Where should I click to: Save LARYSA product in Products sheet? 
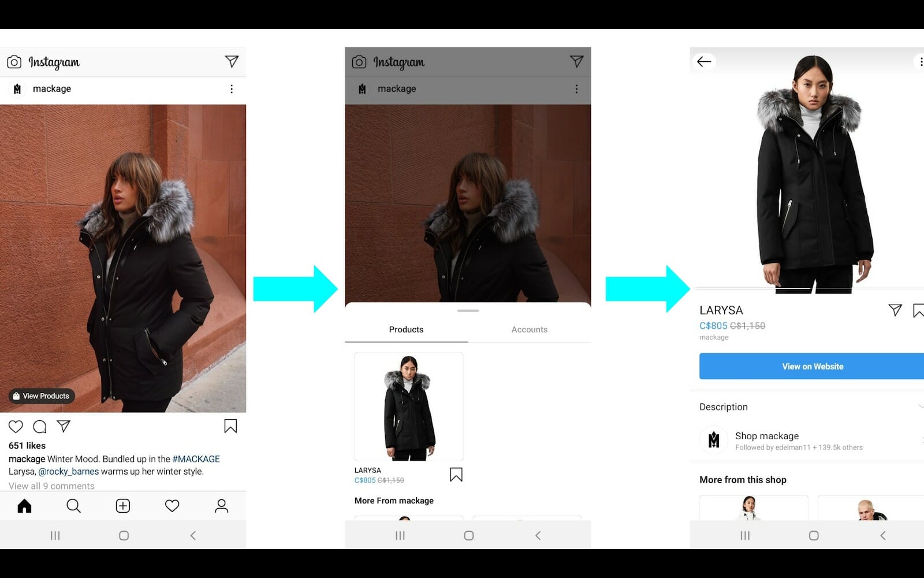(456, 475)
